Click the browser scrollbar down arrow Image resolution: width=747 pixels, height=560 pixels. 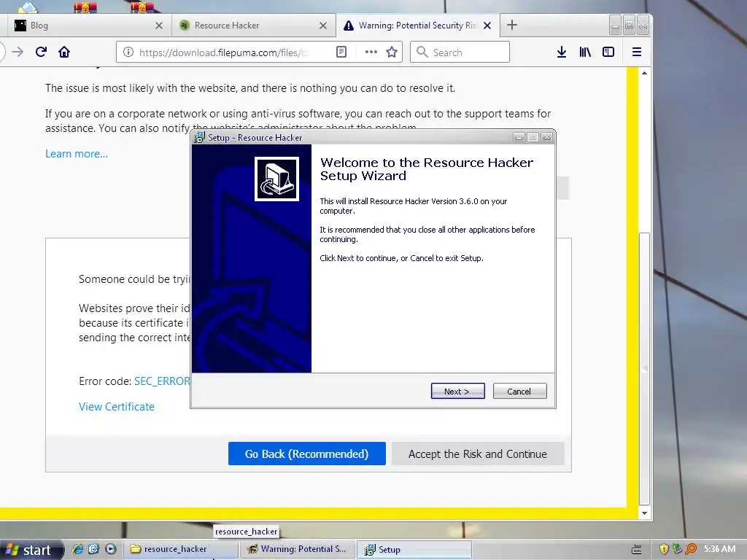[645, 513]
